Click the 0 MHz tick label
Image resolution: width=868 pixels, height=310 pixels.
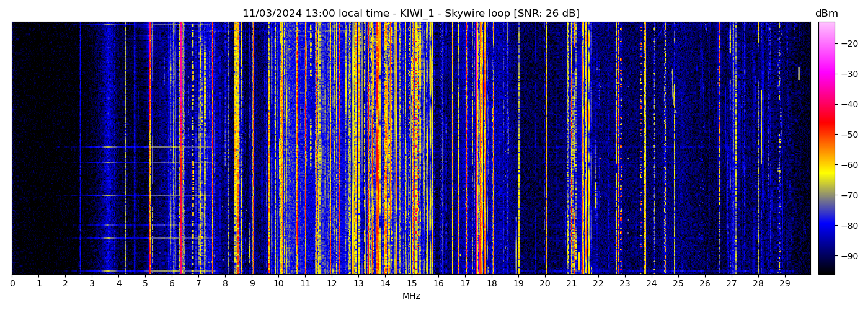coord(12,284)
